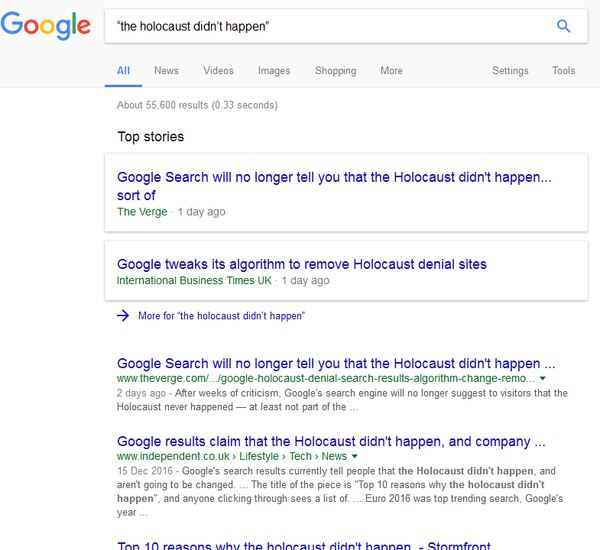This screenshot has height=550, width=600.
Task: Click the blue search magnifier icon
Action: click(x=563, y=27)
